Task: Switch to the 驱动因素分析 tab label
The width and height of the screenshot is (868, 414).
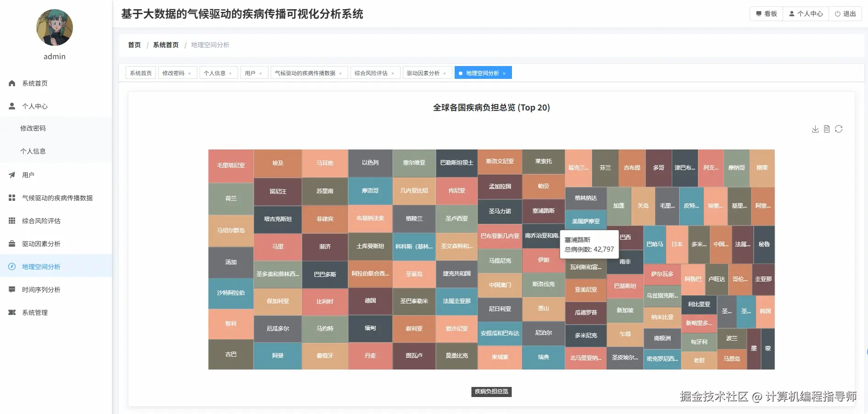Action: pos(423,73)
